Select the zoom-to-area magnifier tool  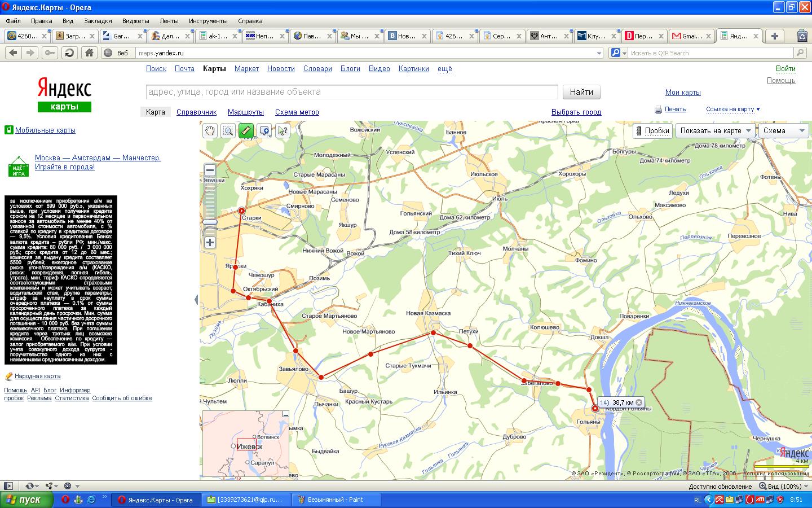pos(228,131)
